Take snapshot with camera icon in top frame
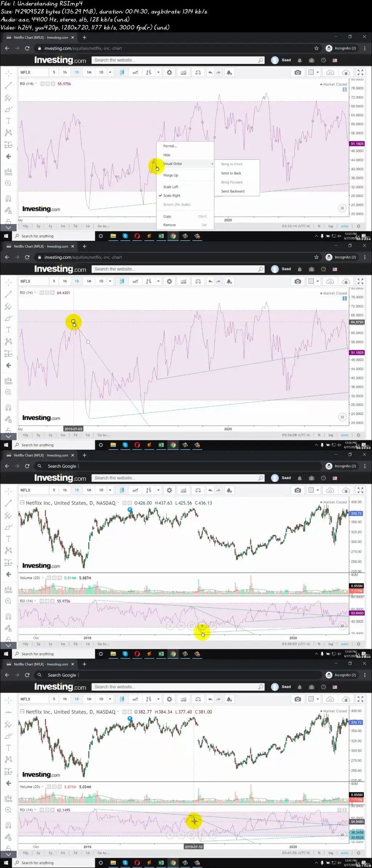372x868 pixels. [x=298, y=72]
